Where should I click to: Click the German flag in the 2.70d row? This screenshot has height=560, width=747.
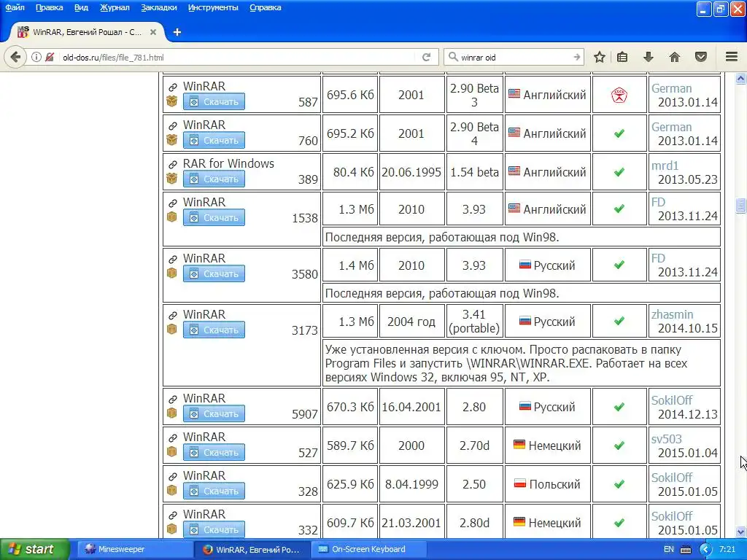click(519, 444)
